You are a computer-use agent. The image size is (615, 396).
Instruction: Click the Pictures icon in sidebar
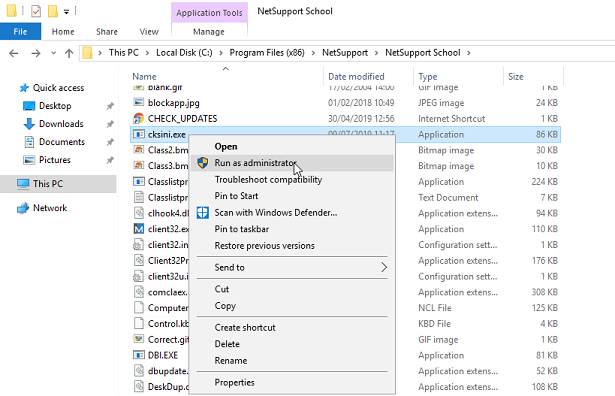click(x=29, y=160)
